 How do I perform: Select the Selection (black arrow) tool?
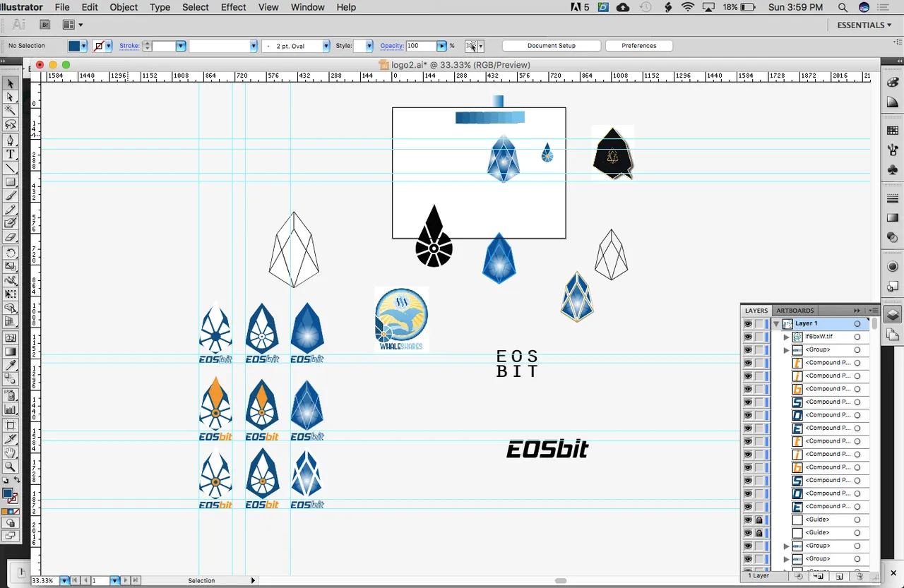(11, 83)
